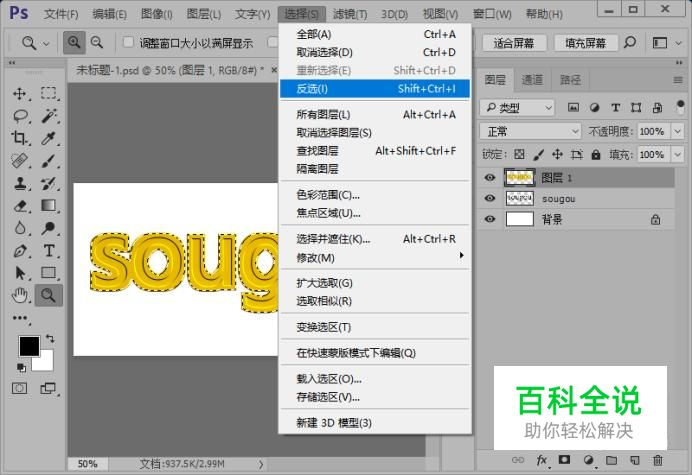692x475 pixels.
Task: Create a new layer
Action: tap(635, 460)
